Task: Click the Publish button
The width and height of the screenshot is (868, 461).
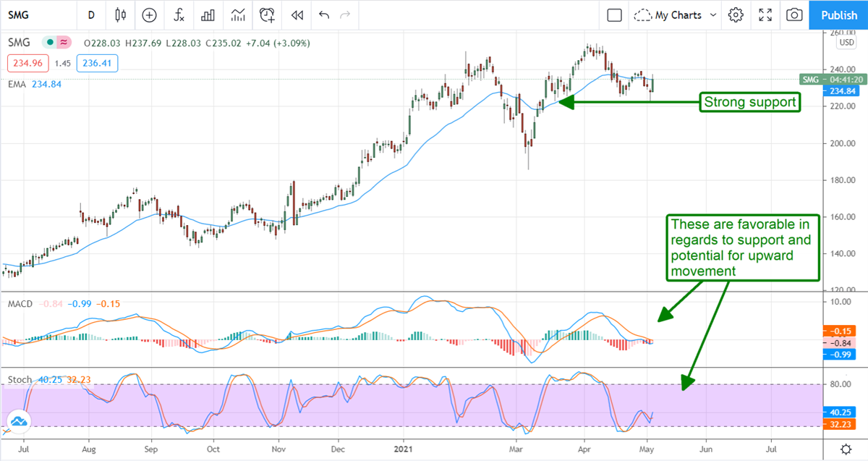Action: 839,14
